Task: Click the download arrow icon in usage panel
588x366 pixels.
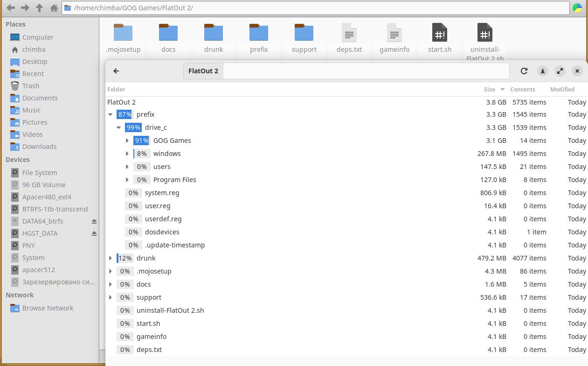Action: (542, 71)
